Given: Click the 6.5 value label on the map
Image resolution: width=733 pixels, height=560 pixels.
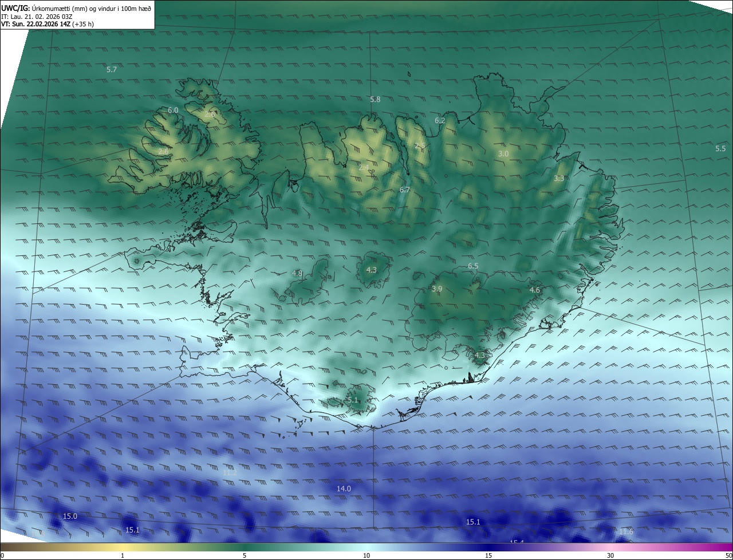Looking at the screenshot, I should tap(473, 266).
